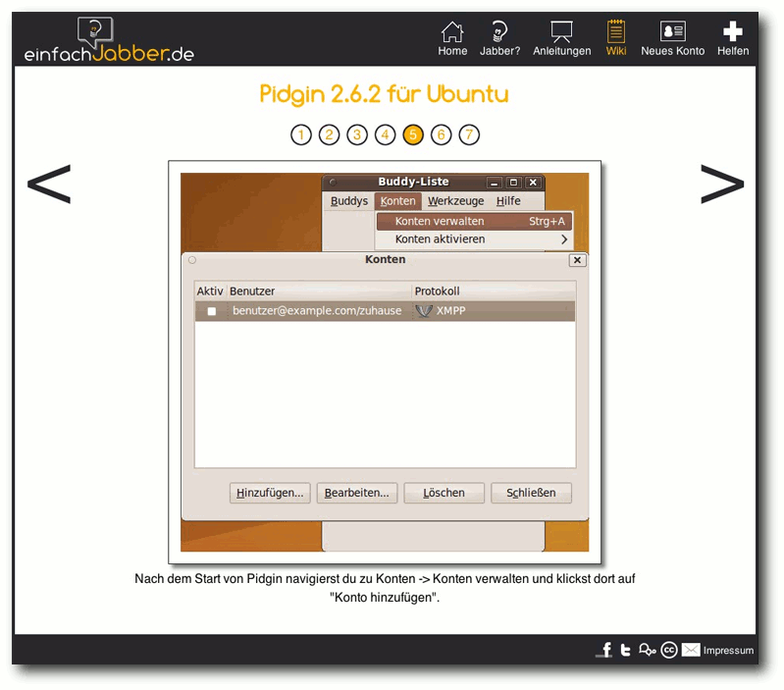Image resolution: width=784 pixels, height=690 pixels.
Task: Go to the next slide with the right arrow
Action: (x=722, y=184)
